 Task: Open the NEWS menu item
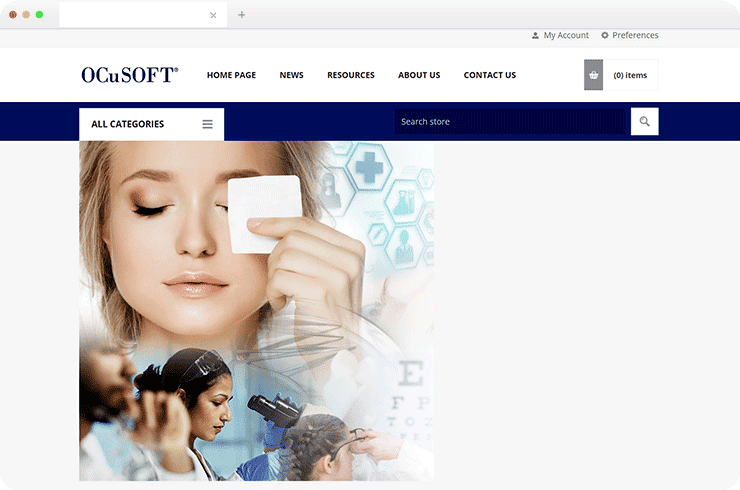pos(291,75)
